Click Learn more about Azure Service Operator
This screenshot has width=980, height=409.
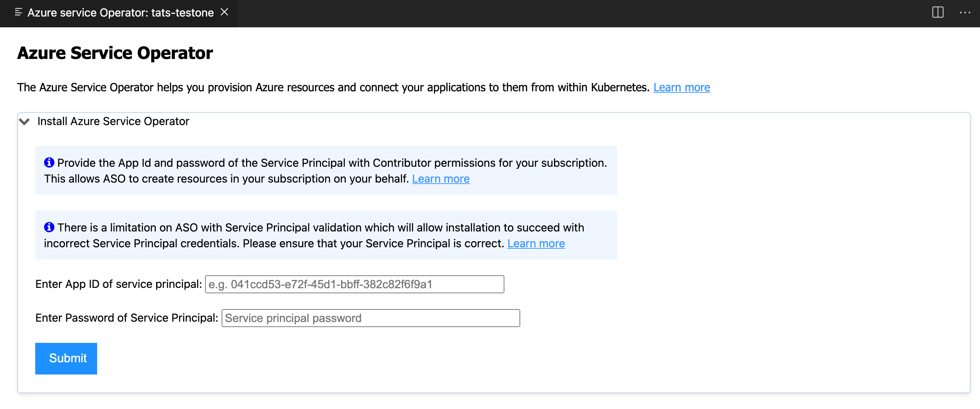[681, 87]
